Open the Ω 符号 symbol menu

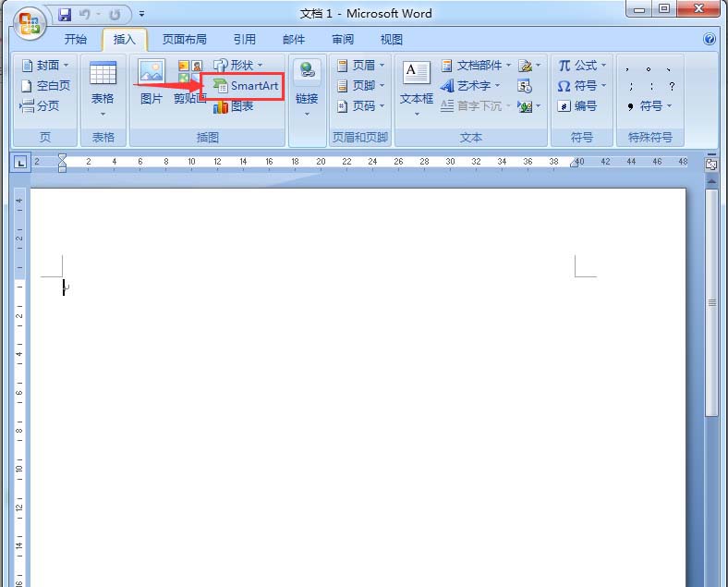(582, 86)
